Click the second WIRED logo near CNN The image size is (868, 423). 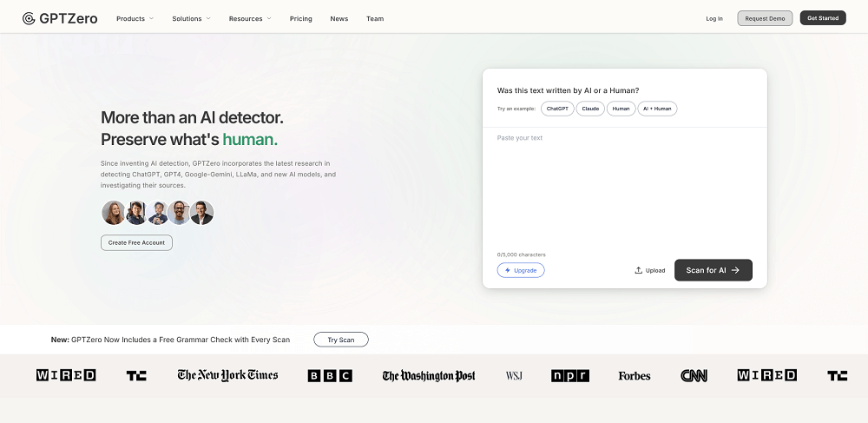pyautogui.click(x=767, y=375)
